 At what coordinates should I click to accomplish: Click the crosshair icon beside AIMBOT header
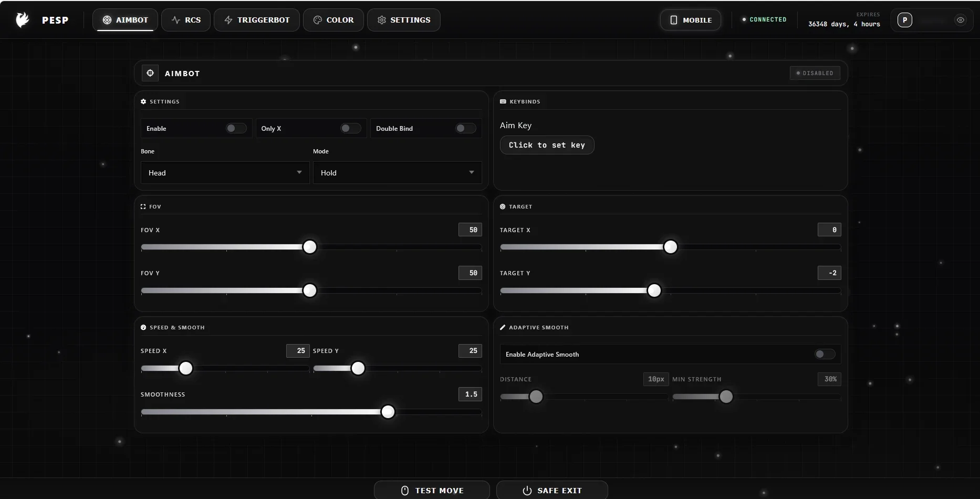coord(150,73)
